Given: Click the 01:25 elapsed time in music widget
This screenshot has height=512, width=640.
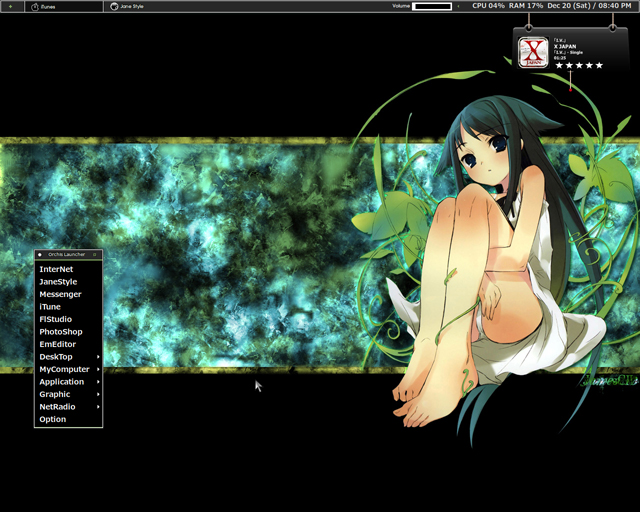Looking at the screenshot, I should pos(560,58).
